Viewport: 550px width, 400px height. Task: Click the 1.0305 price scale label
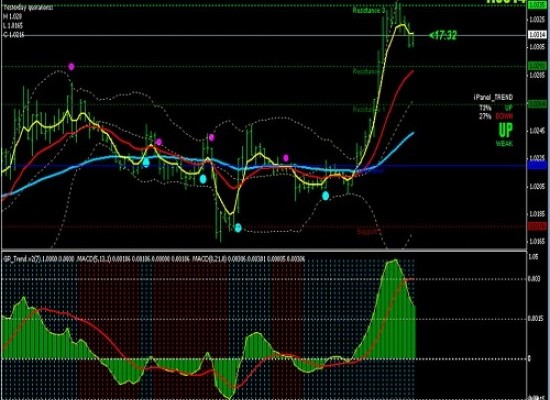click(x=537, y=46)
